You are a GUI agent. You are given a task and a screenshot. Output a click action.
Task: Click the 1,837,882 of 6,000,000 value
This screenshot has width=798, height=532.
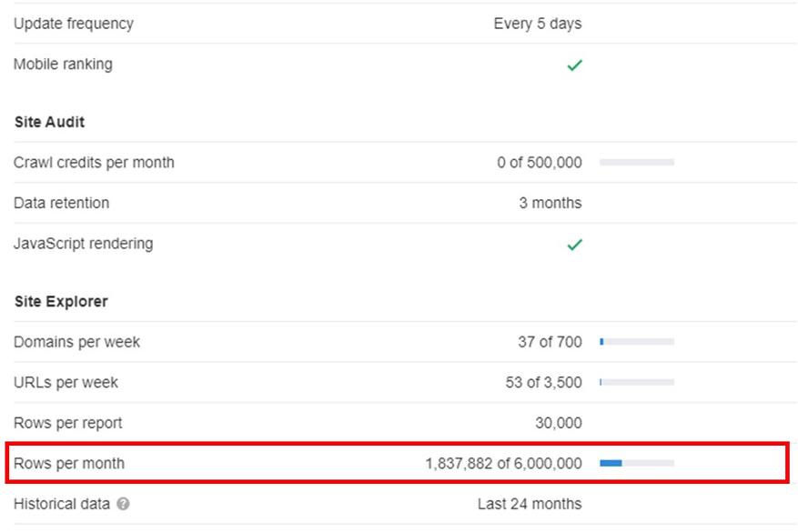pyautogui.click(x=503, y=464)
